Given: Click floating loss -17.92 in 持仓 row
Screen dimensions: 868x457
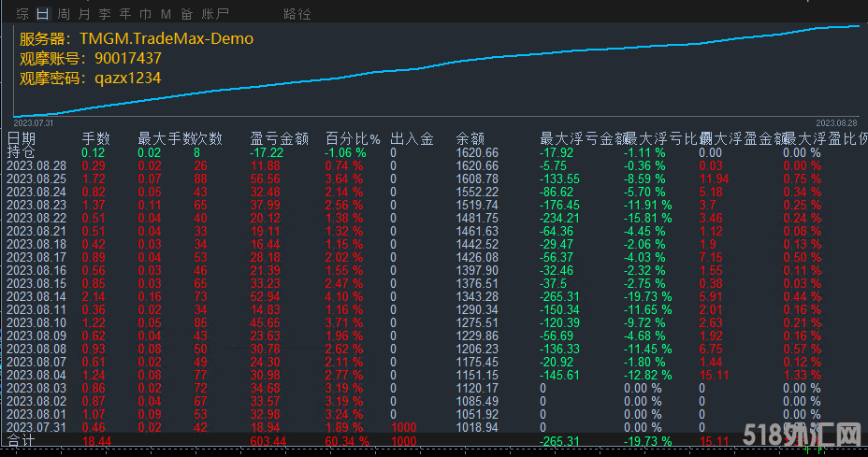Looking at the screenshot, I should (x=557, y=152).
